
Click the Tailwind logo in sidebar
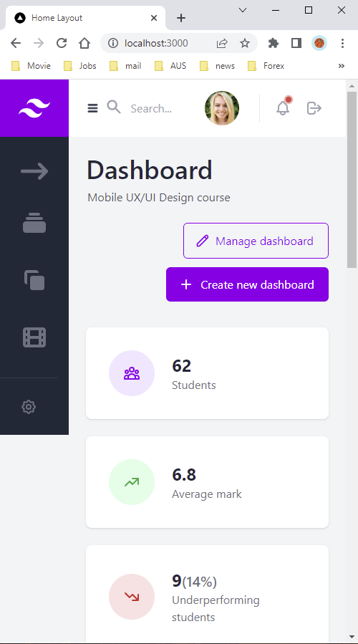coord(34,108)
